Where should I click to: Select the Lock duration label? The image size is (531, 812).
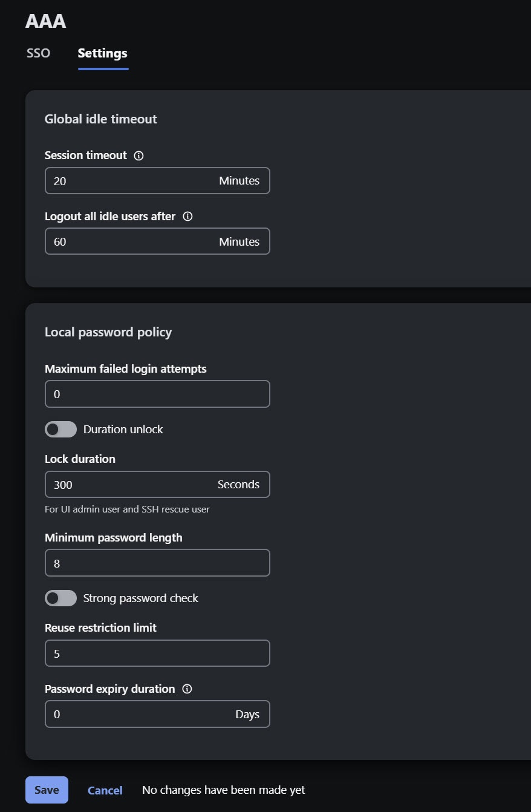coord(80,459)
